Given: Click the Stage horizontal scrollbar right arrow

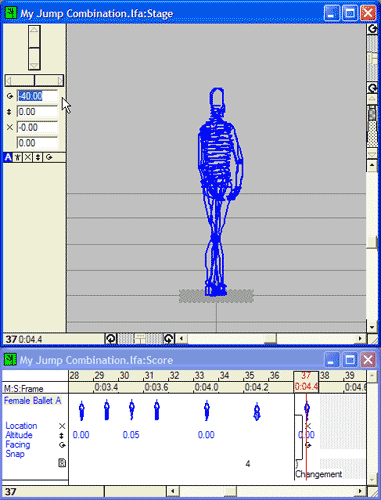Looking at the screenshot, I should [x=360, y=339].
